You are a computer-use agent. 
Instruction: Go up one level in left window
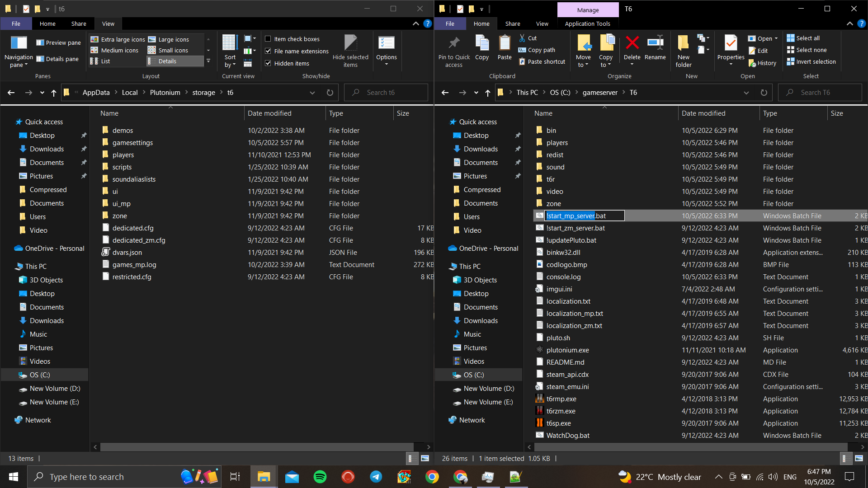click(x=54, y=93)
